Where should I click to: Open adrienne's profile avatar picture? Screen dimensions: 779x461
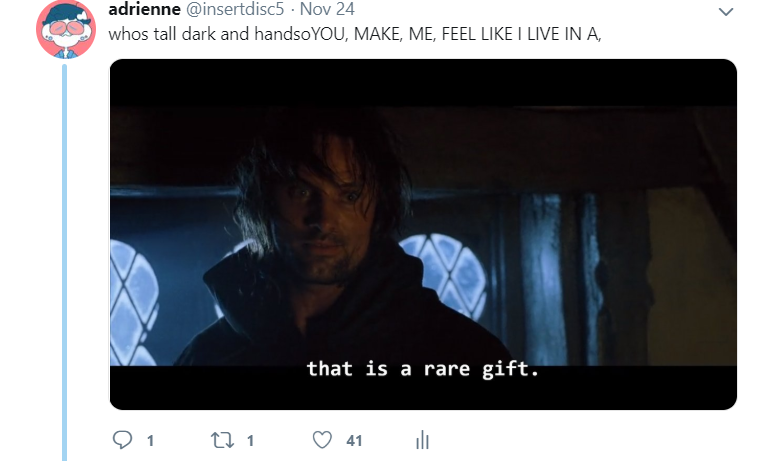[66, 30]
